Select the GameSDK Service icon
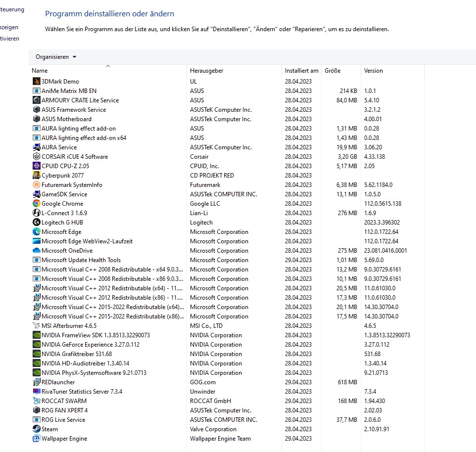The width and height of the screenshot is (476, 452). click(x=37, y=194)
